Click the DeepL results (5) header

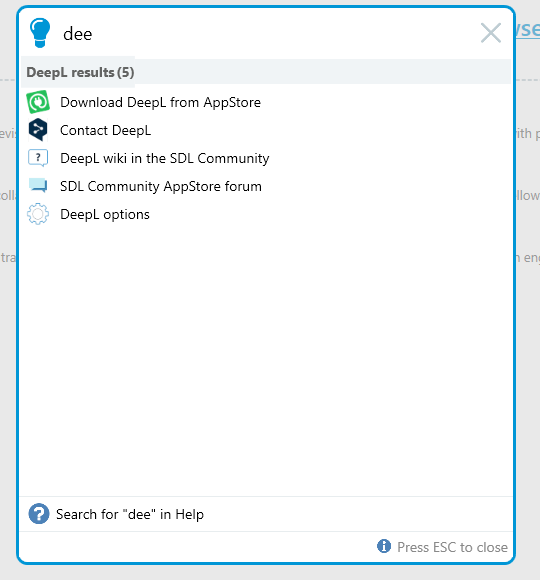pyautogui.click(x=80, y=72)
